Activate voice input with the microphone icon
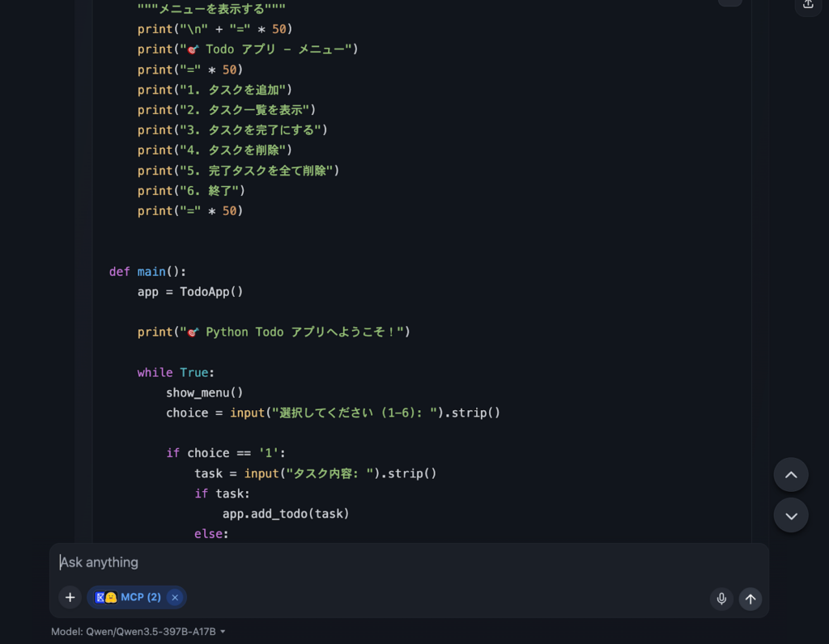Viewport: 829px width, 644px height. [x=721, y=599]
